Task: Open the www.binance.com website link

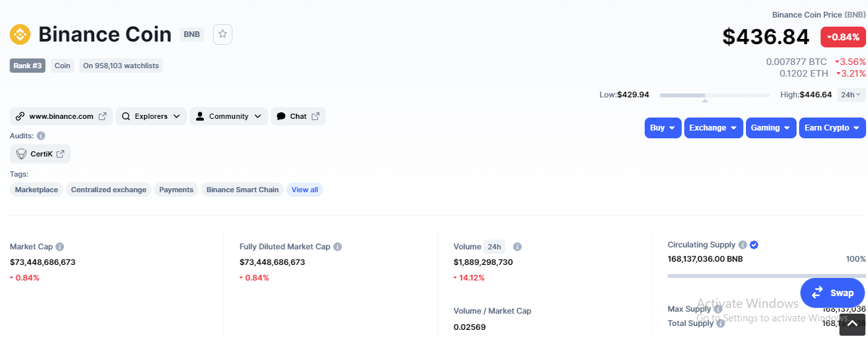Action: point(62,116)
